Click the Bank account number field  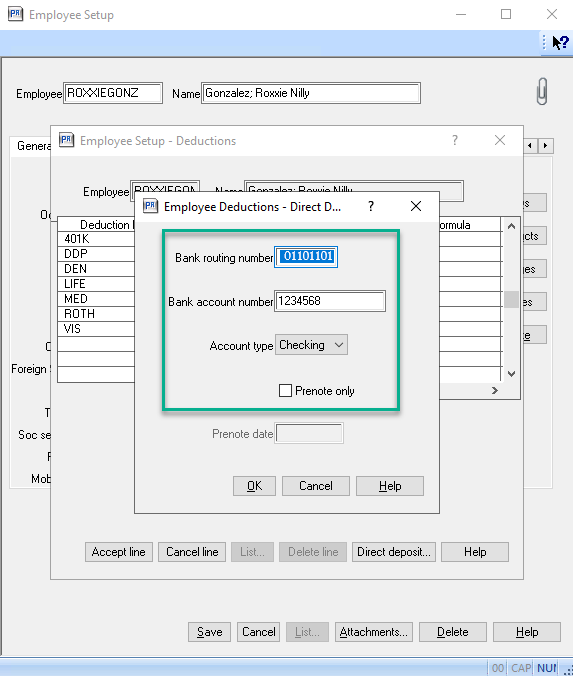[330, 301]
